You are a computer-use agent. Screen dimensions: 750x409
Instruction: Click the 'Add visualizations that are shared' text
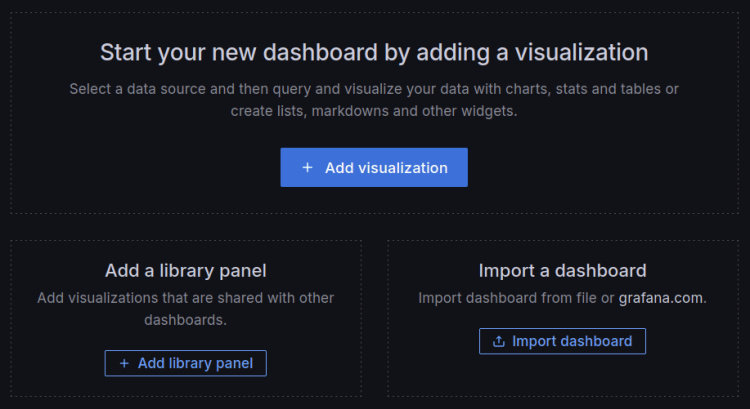point(185,298)
